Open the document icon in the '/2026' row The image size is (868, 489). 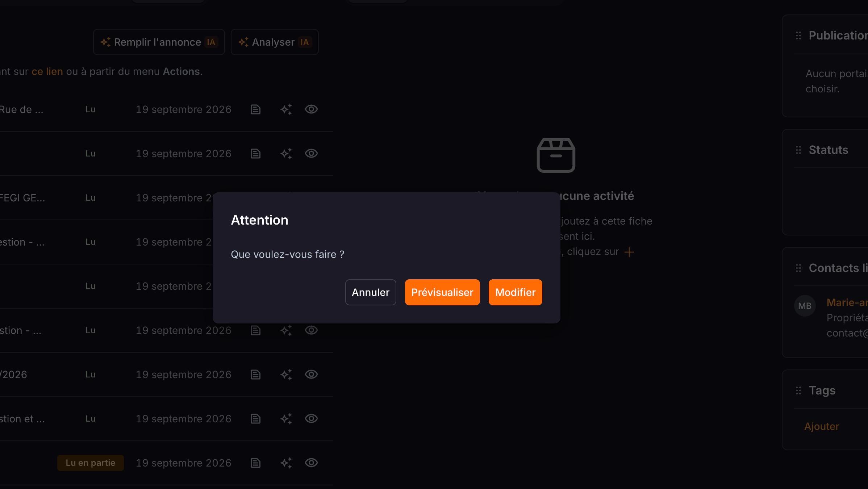click(x=256, y=375)
